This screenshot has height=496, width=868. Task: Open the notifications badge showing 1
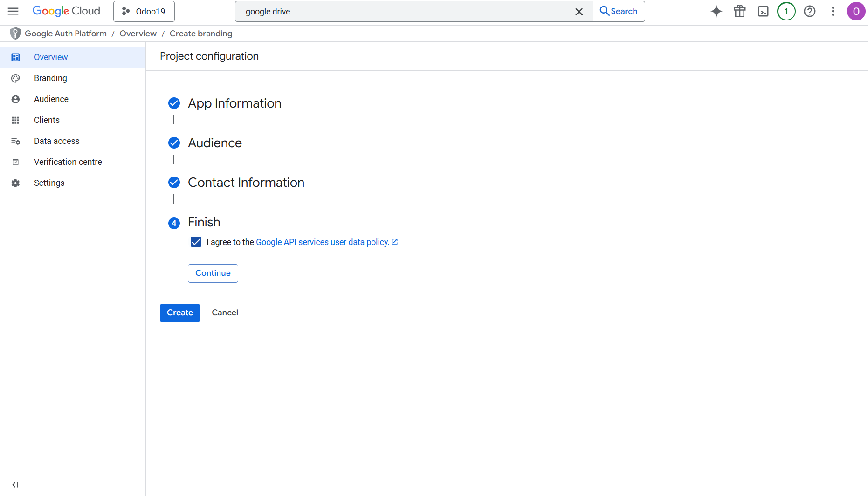tap(786, 11)
